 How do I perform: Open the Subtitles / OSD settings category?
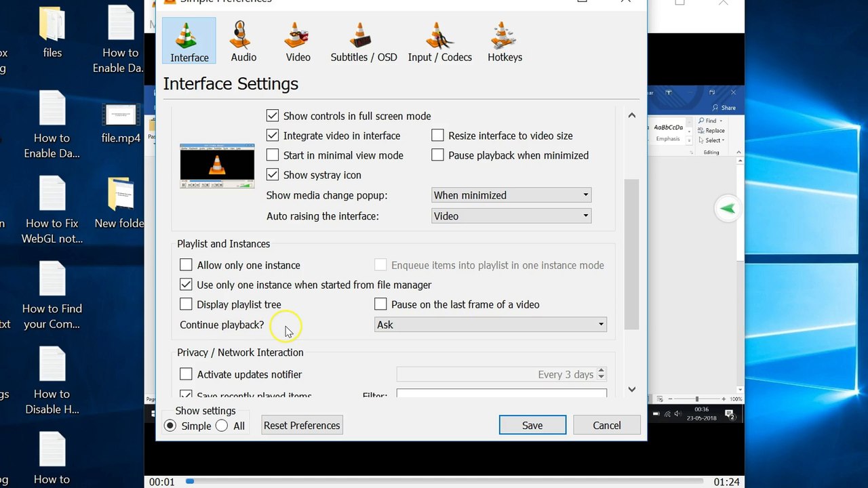tap(363, 41)
